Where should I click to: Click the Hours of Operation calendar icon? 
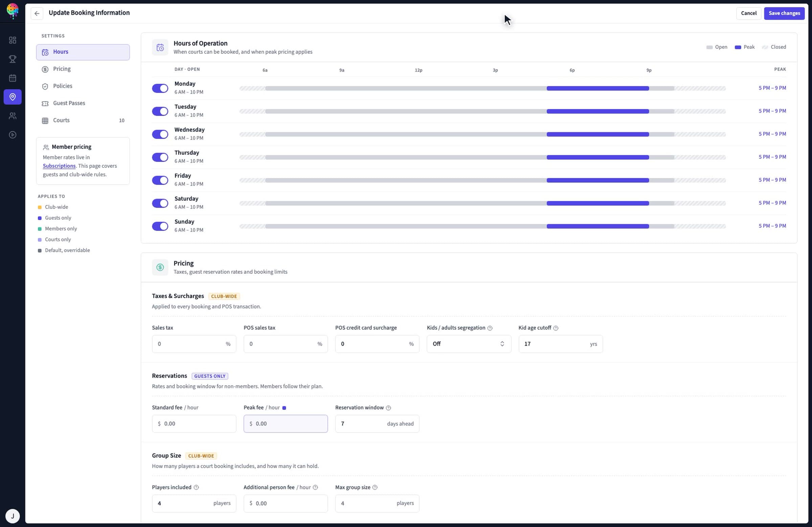click(160, 47)
